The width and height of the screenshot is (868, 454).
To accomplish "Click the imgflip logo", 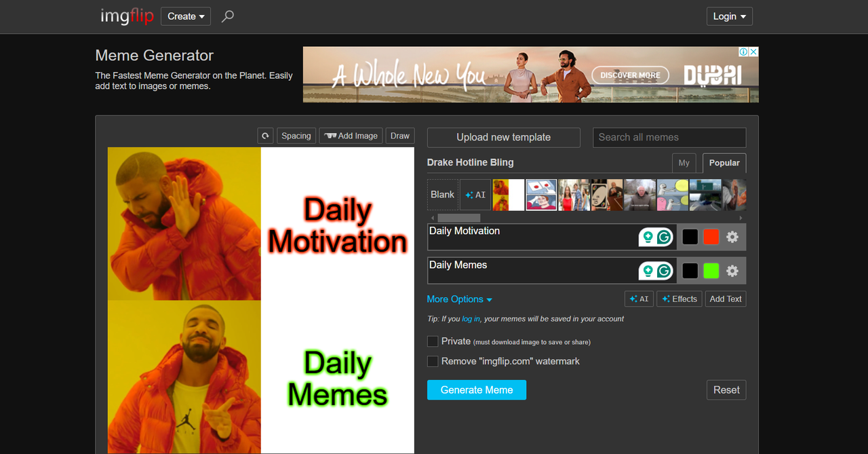I will (x=127, y=16).
